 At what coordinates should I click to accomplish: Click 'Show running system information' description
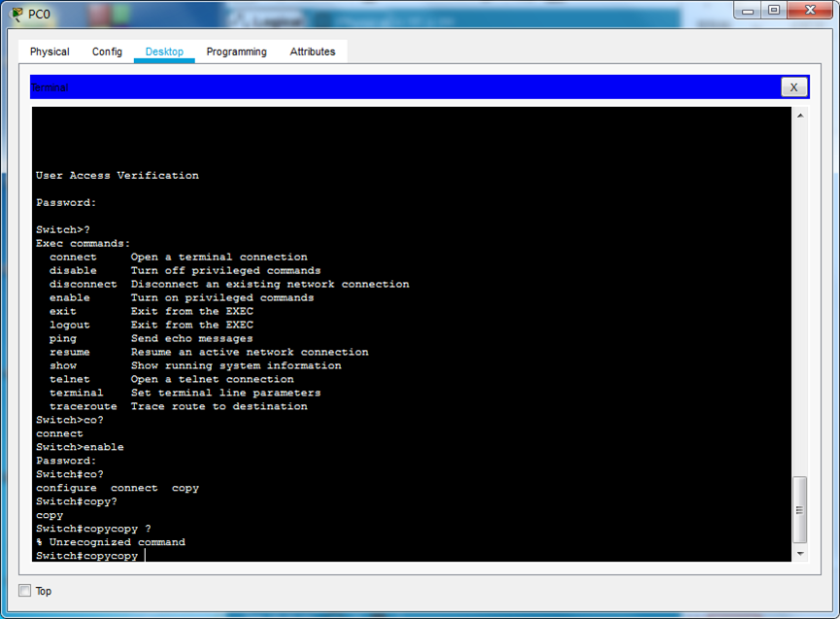tap(236, 365)
